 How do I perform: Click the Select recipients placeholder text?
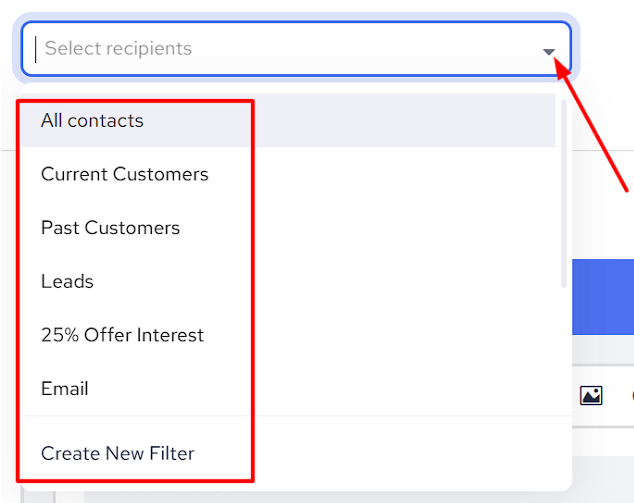click(118, 49)
